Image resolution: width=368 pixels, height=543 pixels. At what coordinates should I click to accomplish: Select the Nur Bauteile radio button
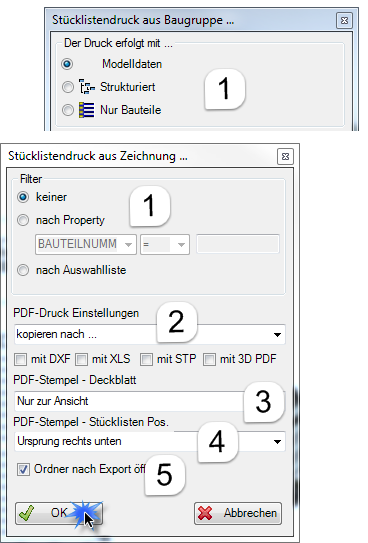(x=68, y=110)
